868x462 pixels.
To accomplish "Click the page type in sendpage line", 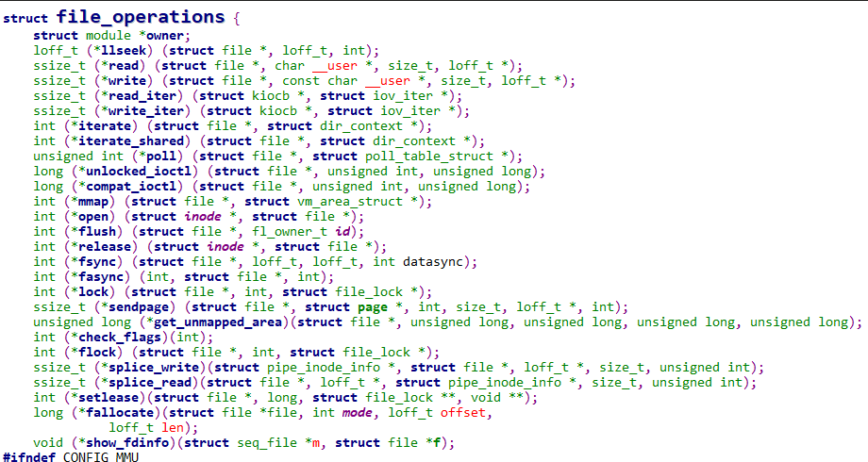I will (x=373, y=307).
